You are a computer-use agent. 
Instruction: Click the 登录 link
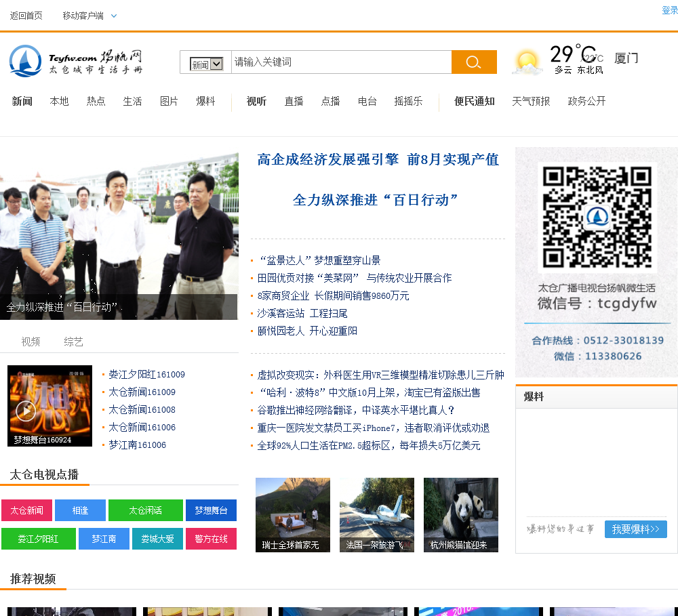click(x=669, y=10)
